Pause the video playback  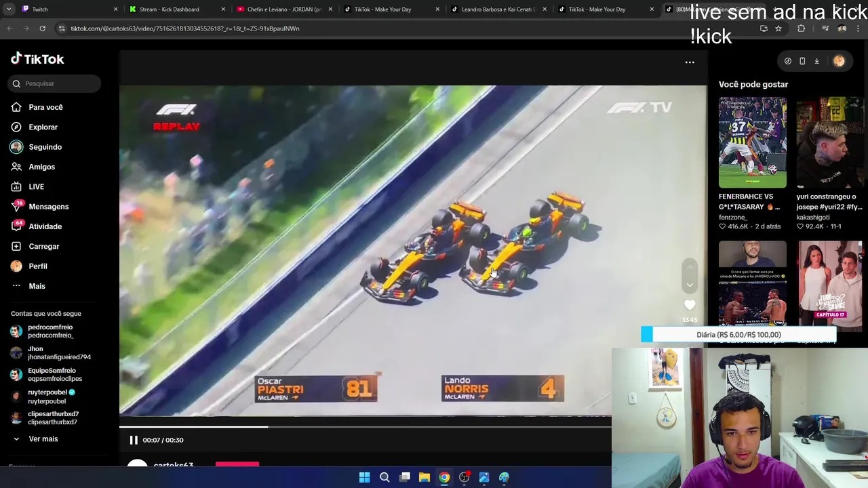tap(134, 440)
